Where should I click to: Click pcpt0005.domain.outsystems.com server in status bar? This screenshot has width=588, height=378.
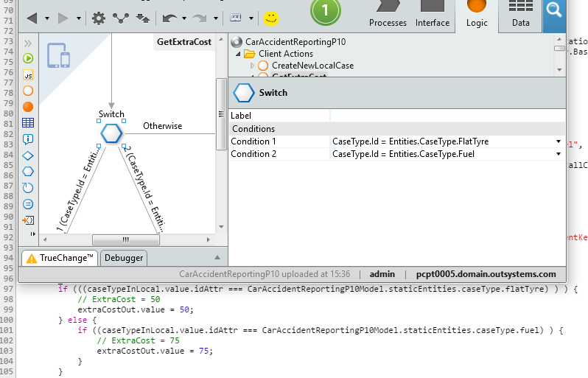pyautogui.click(x=486, y=274)
